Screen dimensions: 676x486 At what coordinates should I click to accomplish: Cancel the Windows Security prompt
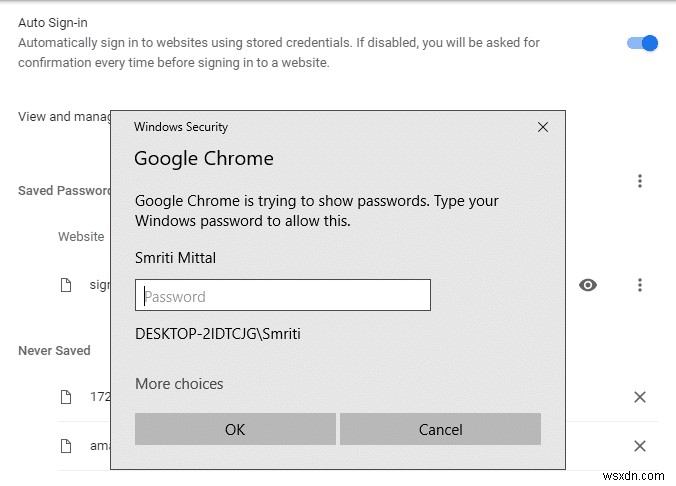tap(440, 430)
